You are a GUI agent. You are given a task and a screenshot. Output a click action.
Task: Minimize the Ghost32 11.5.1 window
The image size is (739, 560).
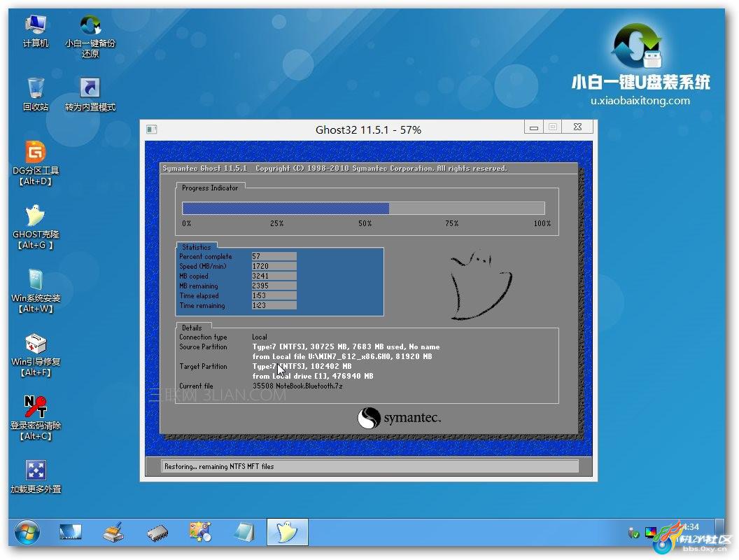533,127
